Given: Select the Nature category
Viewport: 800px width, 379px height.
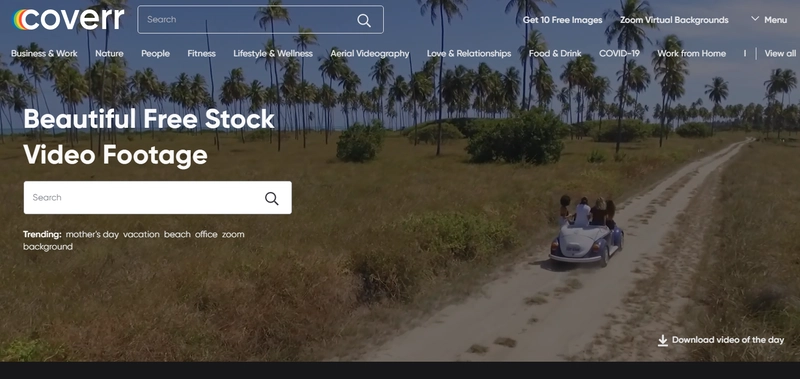Looking at the screenshot, I should [x=109, y=54].
